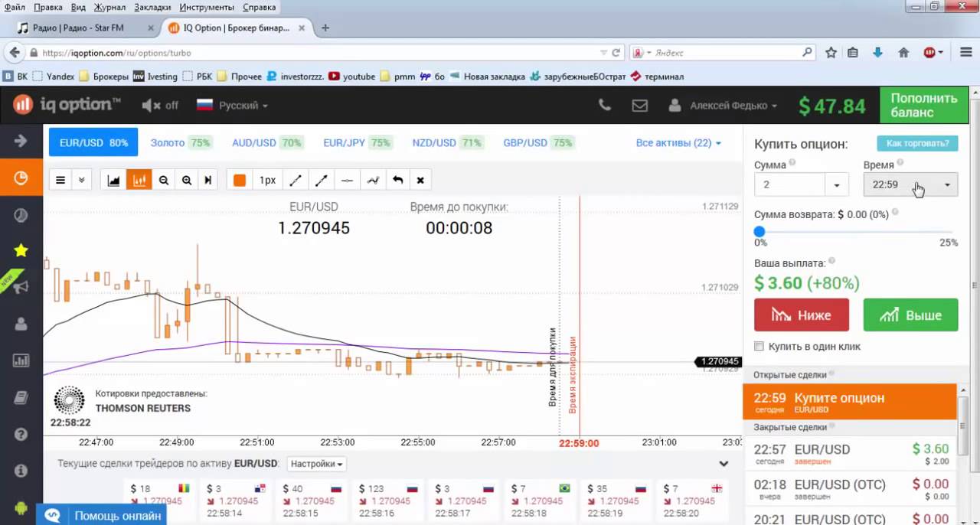Open binary options pie-clock sidebar icon
Screen dimensions: 980x525
tap(21, 215)
